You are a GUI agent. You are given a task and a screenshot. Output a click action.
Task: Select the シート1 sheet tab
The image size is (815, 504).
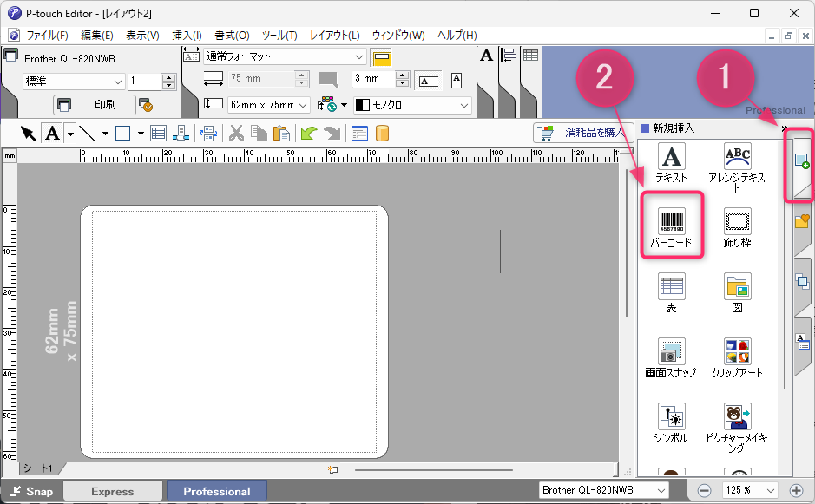click(38, 468)
